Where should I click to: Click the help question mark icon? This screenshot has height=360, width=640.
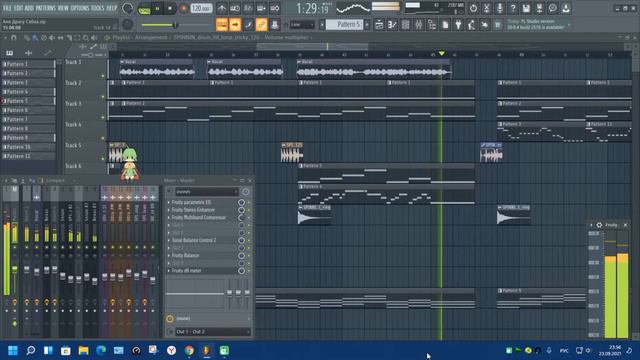point(513,8)
